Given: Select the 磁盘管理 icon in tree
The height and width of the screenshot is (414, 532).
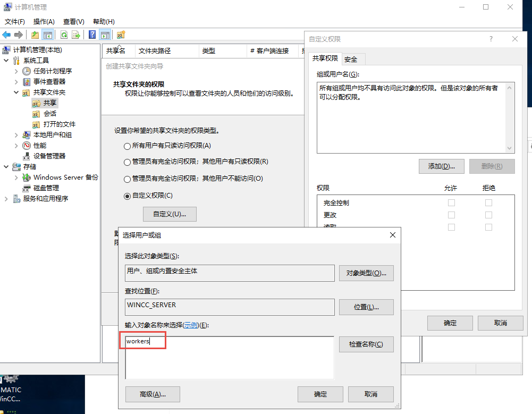Looking at the screenshot, I should point(27,188).
